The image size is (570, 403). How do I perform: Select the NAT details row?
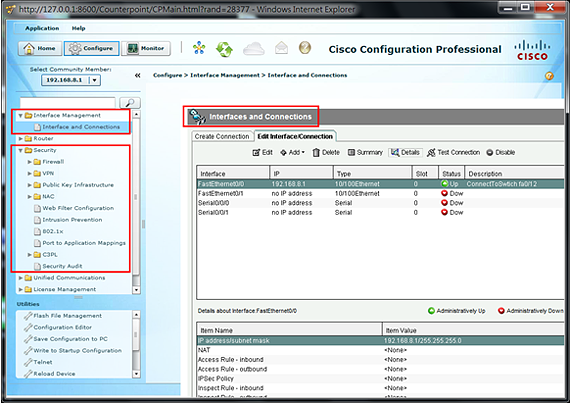click(x=380, y=350)
